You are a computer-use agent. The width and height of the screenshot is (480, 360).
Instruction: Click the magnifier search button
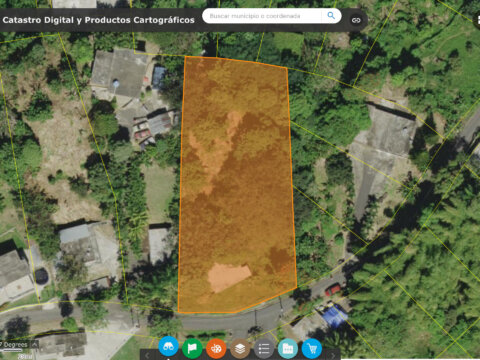click(331, 16)
